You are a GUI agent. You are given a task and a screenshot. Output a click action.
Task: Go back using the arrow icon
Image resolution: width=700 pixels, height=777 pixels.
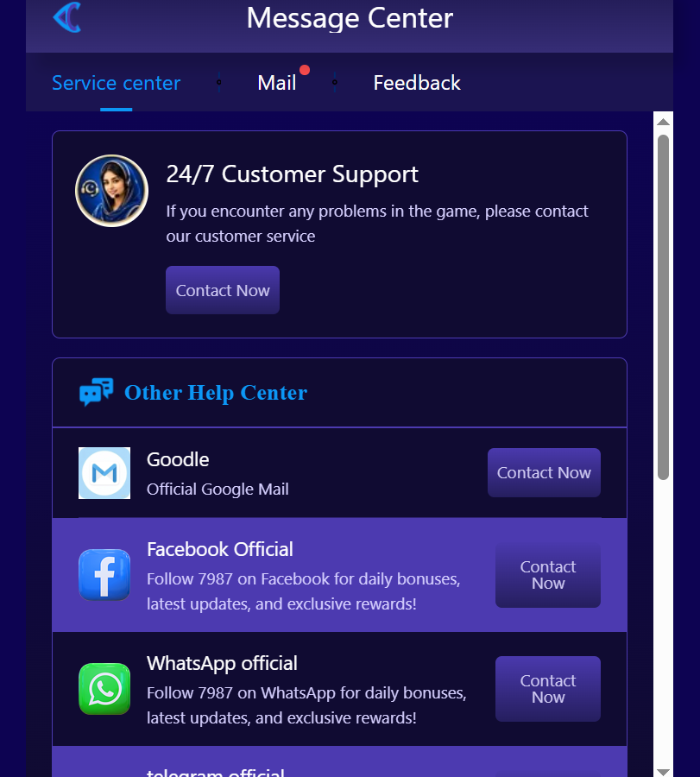(x=66, y=17)
